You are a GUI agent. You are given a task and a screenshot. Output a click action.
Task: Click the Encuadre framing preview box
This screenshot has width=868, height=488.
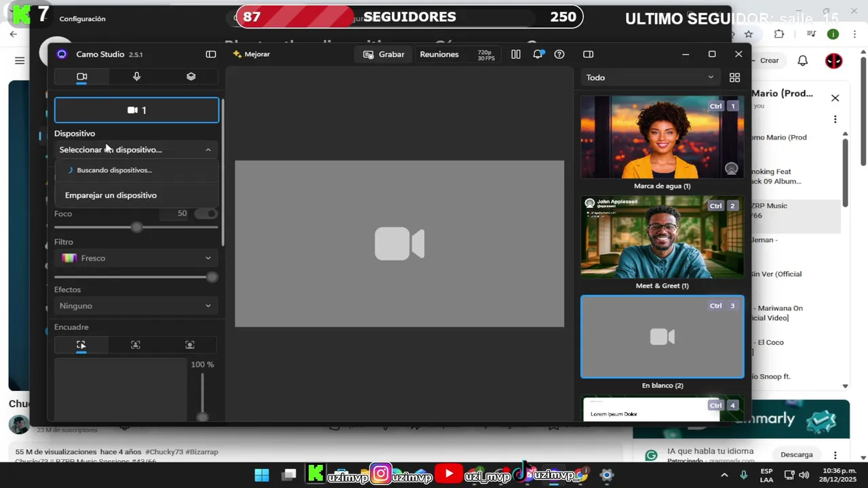[x=120, y=390]
